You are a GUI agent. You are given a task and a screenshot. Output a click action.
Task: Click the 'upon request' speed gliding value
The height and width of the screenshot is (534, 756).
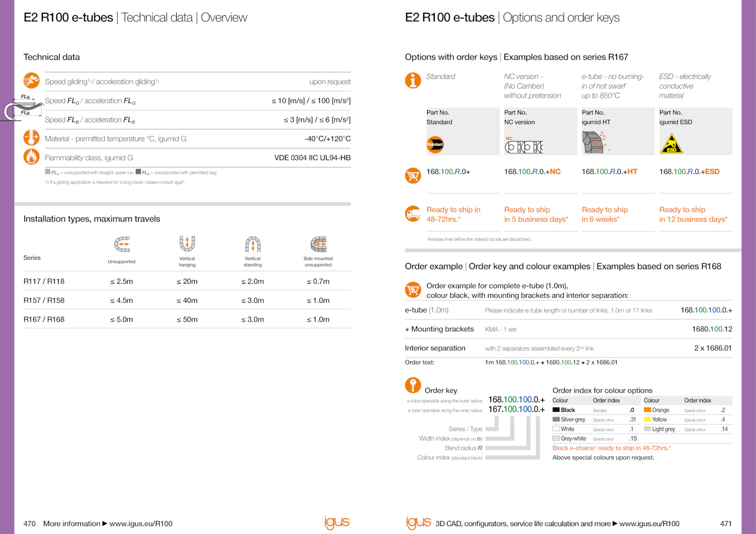tap(330, 82)
